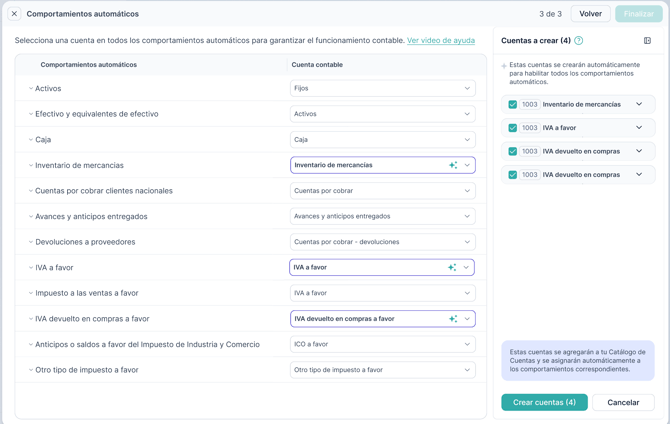Open the Cuentas por cobrar dropdown
Screen dimensions: 670x424
[x=382, y=191]
